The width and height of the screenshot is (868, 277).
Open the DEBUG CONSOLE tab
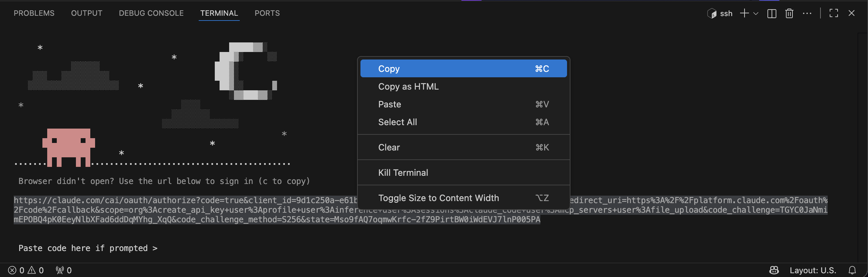pyautogui.click(x=151, y=13)
